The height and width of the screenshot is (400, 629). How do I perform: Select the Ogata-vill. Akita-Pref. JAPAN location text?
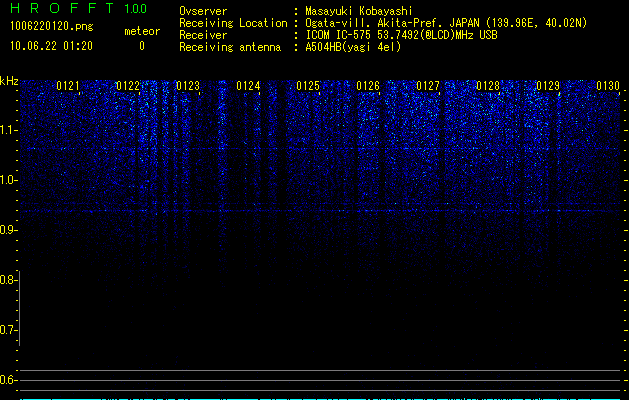[446, 23]
